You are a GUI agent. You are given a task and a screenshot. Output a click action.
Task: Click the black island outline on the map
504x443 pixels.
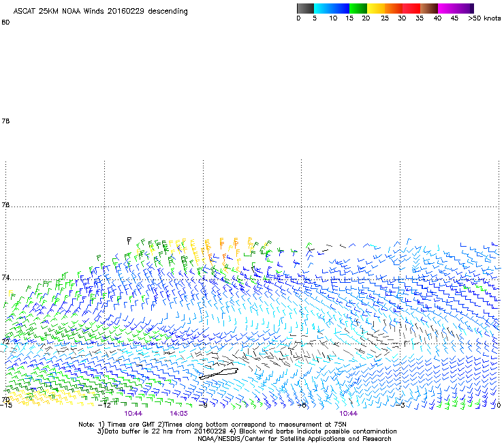pyautogui.click(x=219, y=373)
